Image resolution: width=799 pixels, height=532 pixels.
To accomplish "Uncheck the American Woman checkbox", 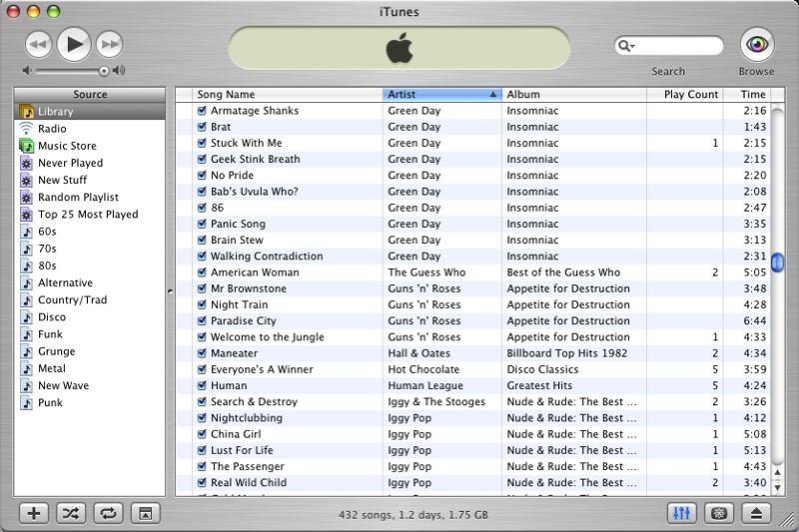I will [202, 272].
